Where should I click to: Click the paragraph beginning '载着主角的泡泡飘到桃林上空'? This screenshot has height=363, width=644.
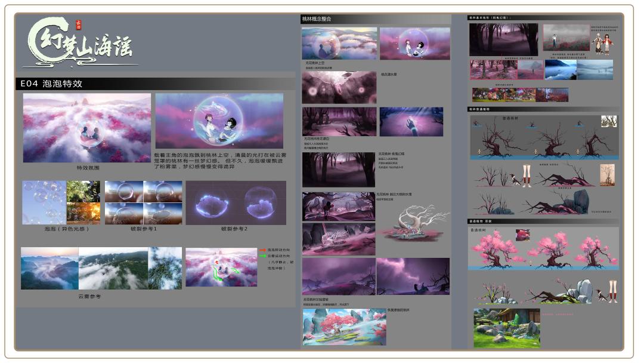[220, 161]
